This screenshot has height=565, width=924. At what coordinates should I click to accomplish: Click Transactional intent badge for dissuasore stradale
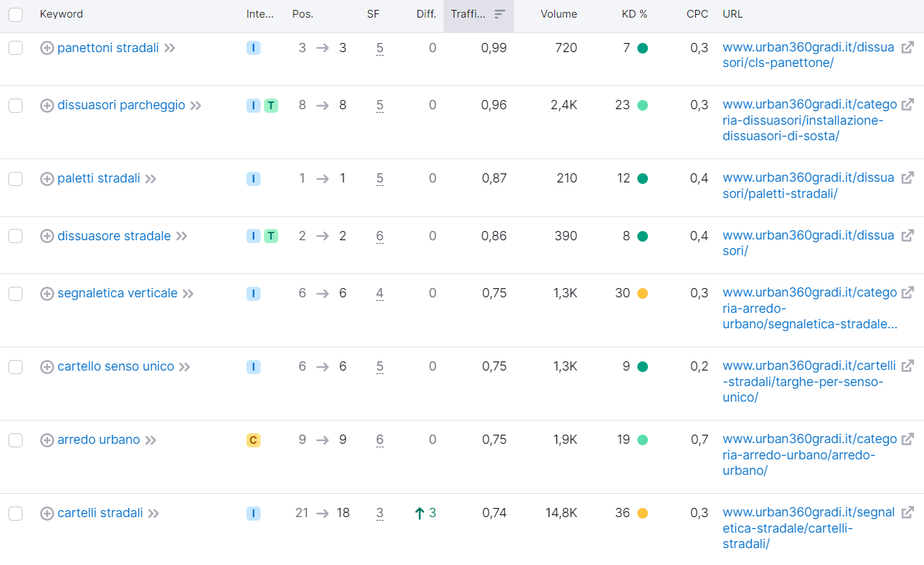coord(271,236)
